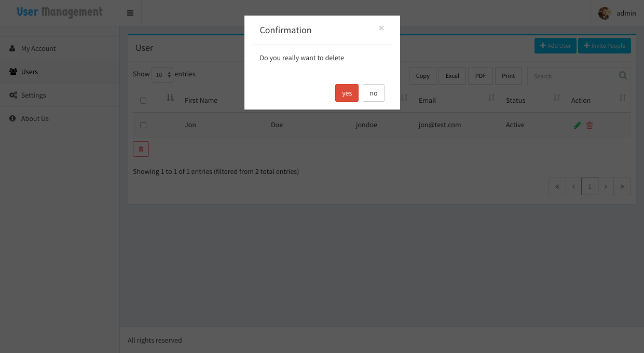Screen dimensions: 644x353
Task: Click the Invite People button
Action: point(605,46)
